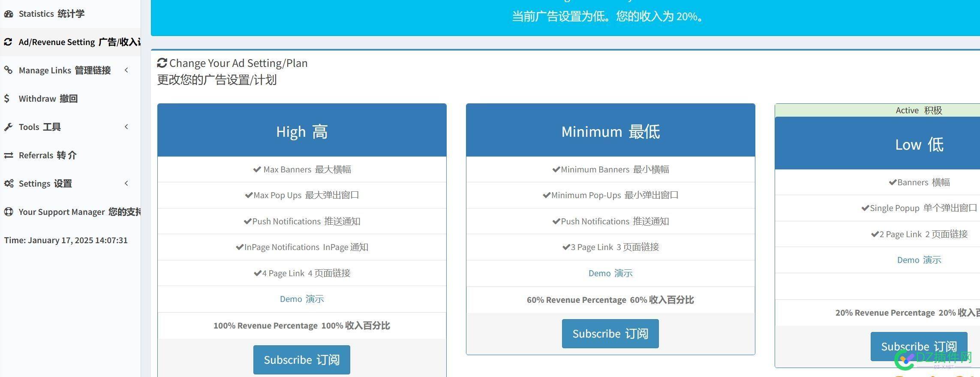Click checkmark next to InPage Notifications
Viewport: 980px width, 377px height.
[x=240, y=247]
